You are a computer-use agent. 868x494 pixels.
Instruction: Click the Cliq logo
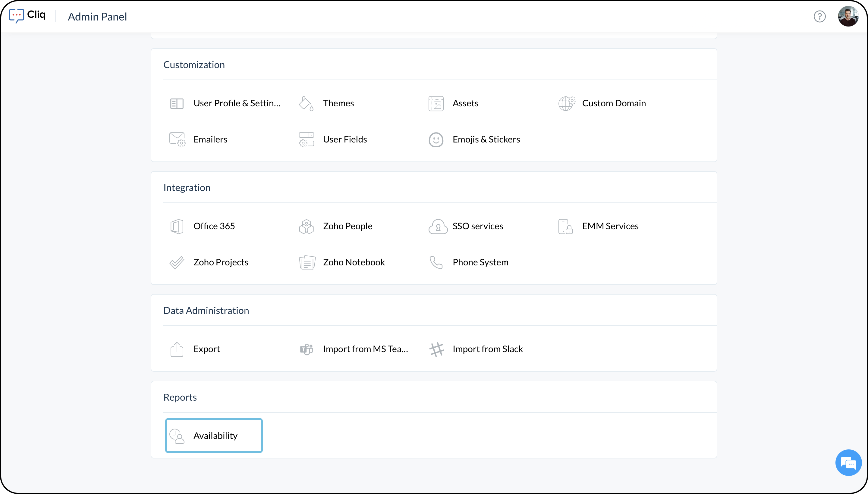[x=27, y=16]
